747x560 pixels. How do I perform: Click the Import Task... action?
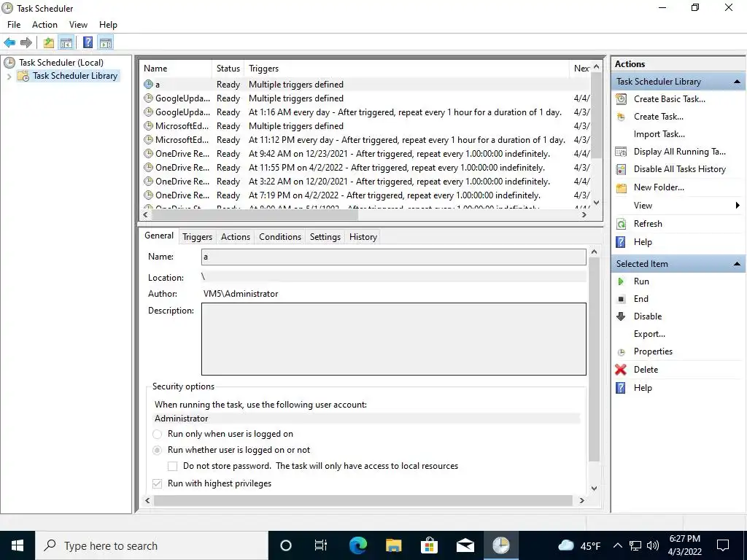[659, 134]
